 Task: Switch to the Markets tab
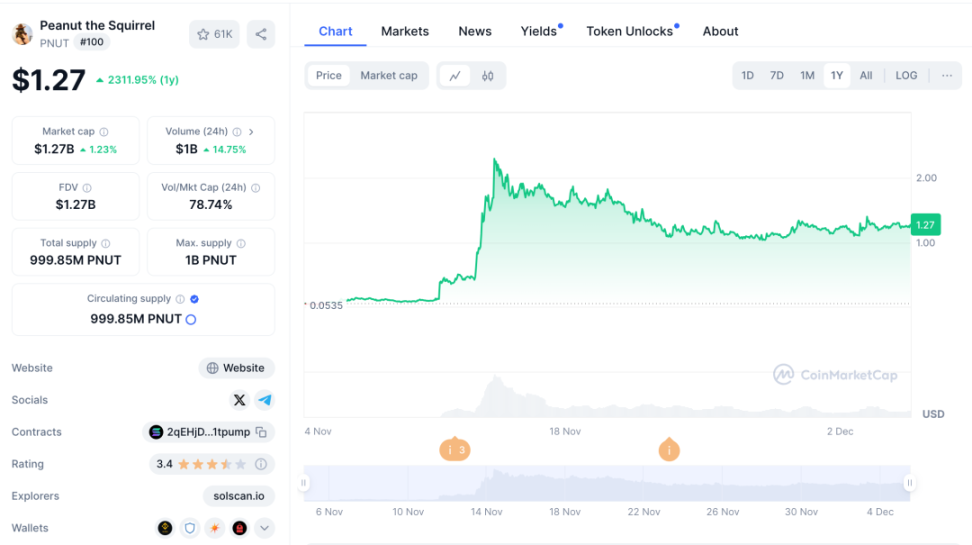tap(405, 31)
